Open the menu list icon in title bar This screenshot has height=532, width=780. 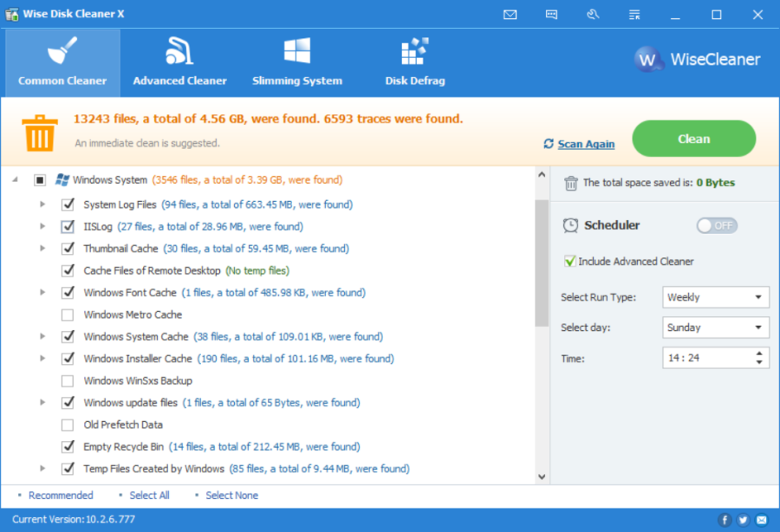tap(634, 15)
